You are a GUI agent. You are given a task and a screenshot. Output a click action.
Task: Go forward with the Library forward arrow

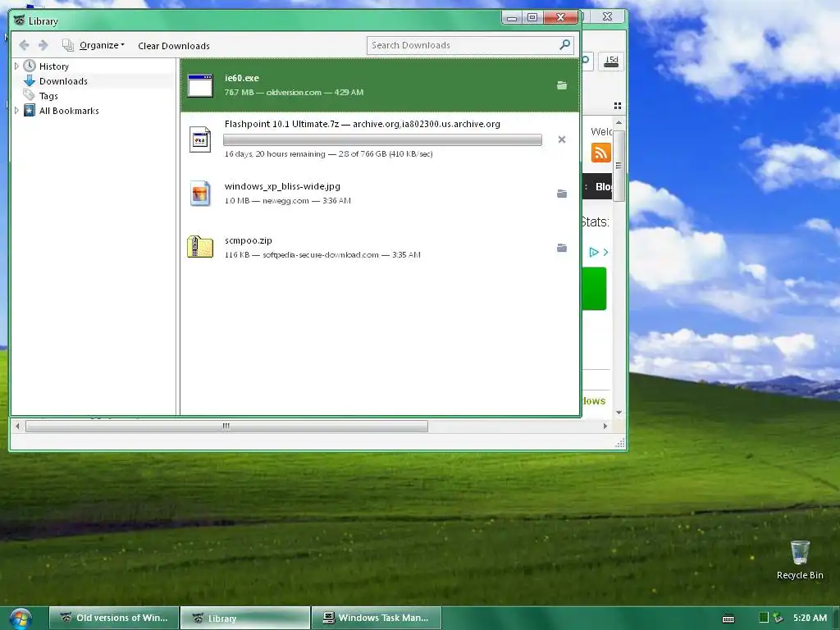[x=43, y=46]
